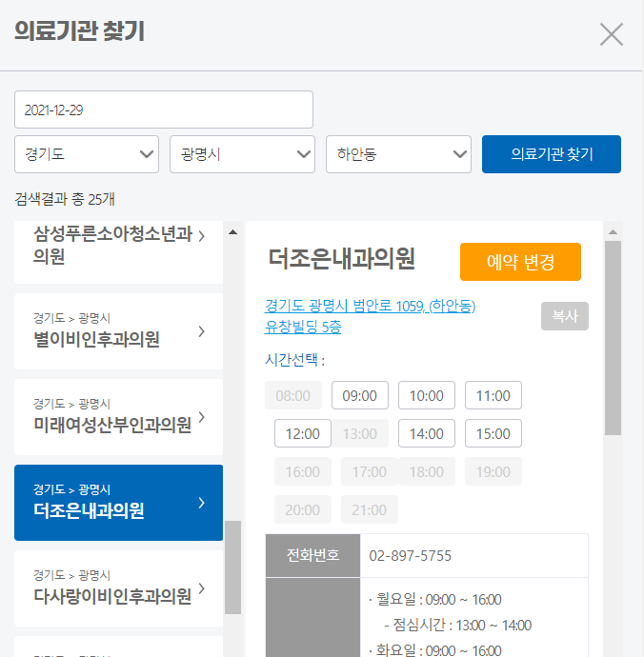The width and height of the screenshot is (644, 657).
Task: Click the blue 의료기관 찾기 search button
Action: click(552, 154)
